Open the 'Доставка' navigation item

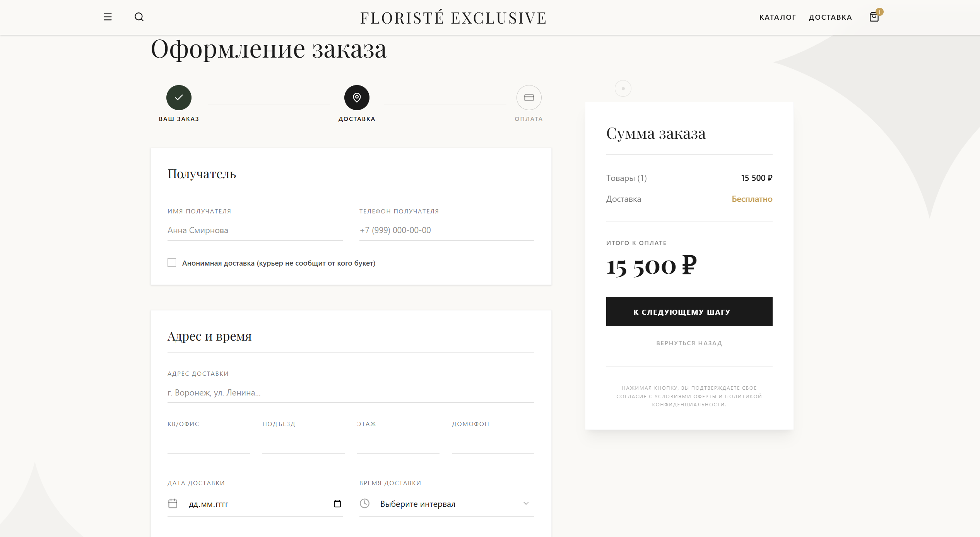tap(830, 17)
